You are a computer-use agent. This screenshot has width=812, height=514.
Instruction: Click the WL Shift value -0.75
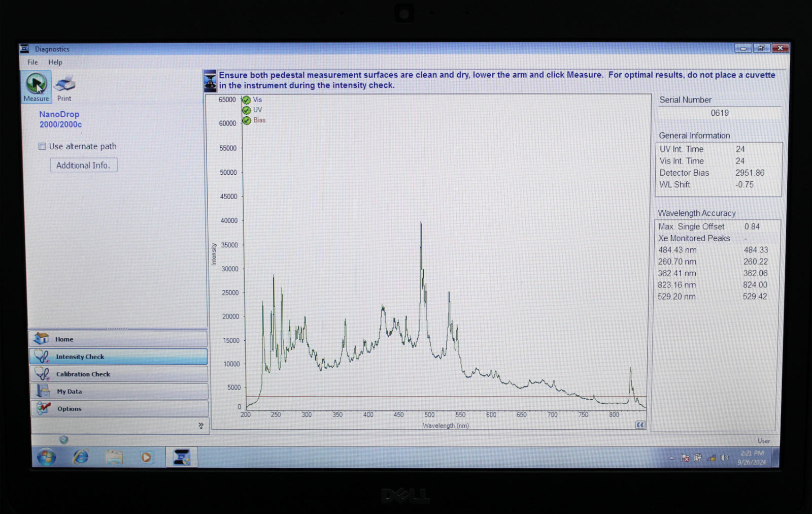click(x=745, y=184)
